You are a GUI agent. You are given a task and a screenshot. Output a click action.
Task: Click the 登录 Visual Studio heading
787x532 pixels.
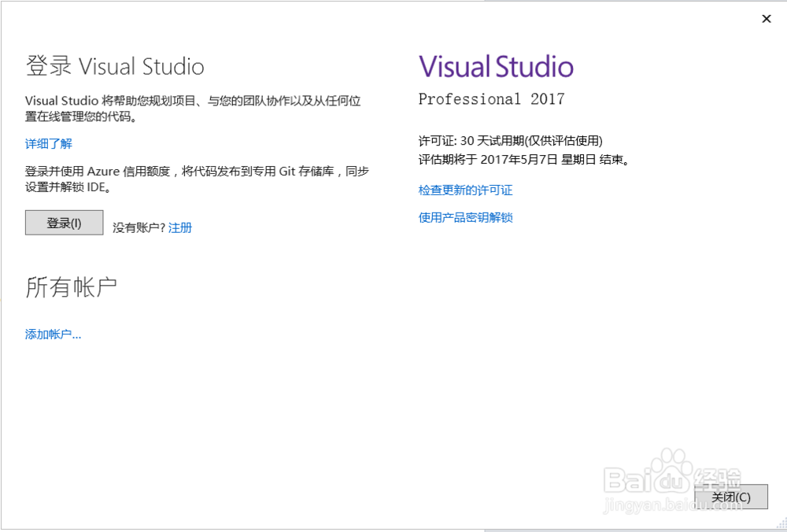tap(114, 66)
